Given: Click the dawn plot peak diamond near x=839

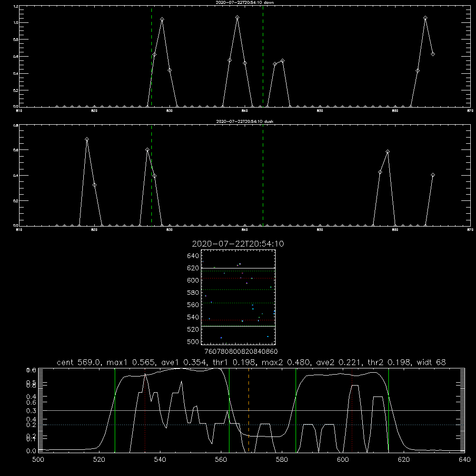Looking at the screenshot, I should pyautogui.click(x=238, y=18).
